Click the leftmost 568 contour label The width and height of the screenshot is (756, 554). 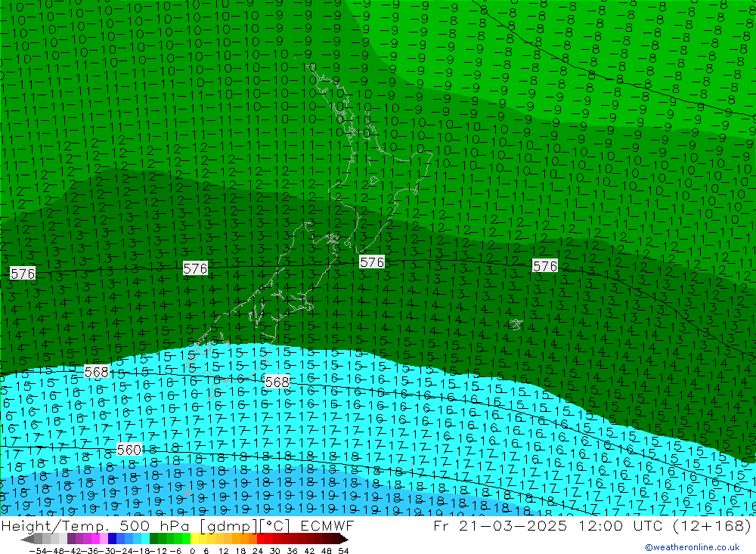[x=97, y=372]
